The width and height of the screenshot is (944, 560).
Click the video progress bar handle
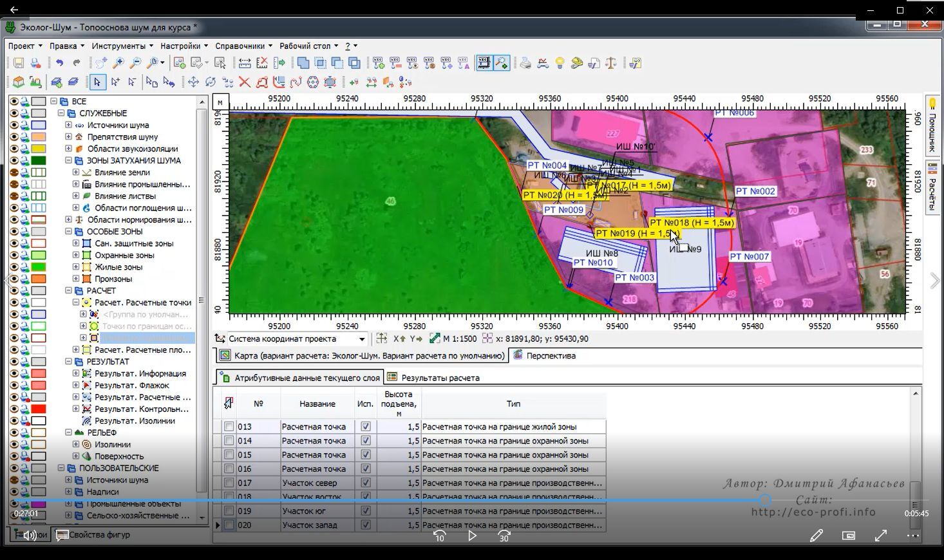click(x=764, y=500)
